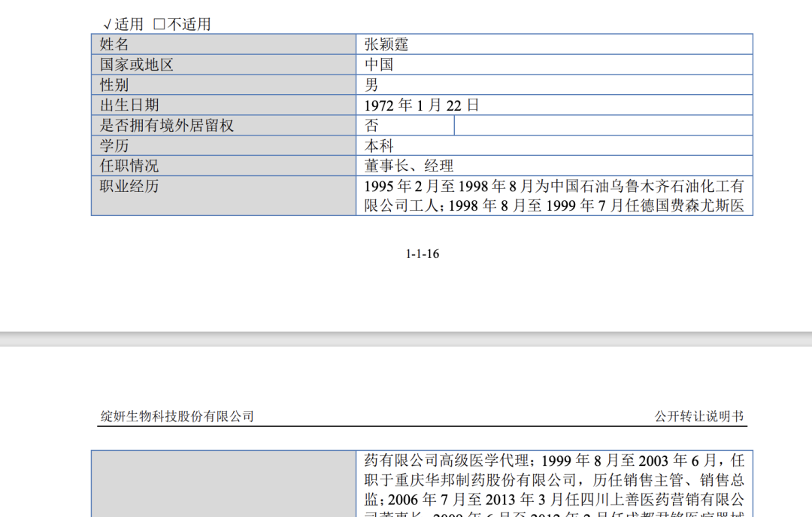This screenshot has height=517, width=812.
Task: Click the 国家或地区 label cell
Action: coord(224,64)
